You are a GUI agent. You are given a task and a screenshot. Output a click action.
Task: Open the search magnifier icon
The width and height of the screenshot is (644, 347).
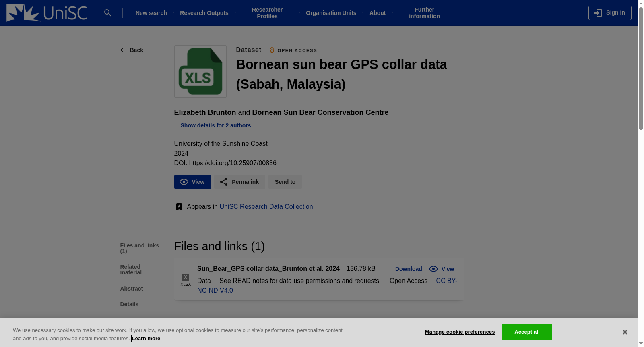[107, 13]
